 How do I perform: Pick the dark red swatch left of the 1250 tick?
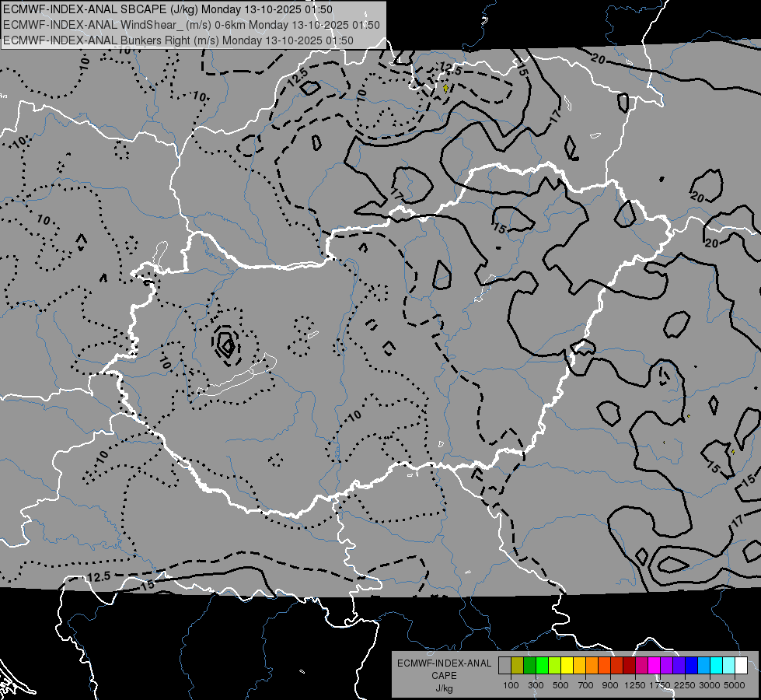[x=629, y=666]
